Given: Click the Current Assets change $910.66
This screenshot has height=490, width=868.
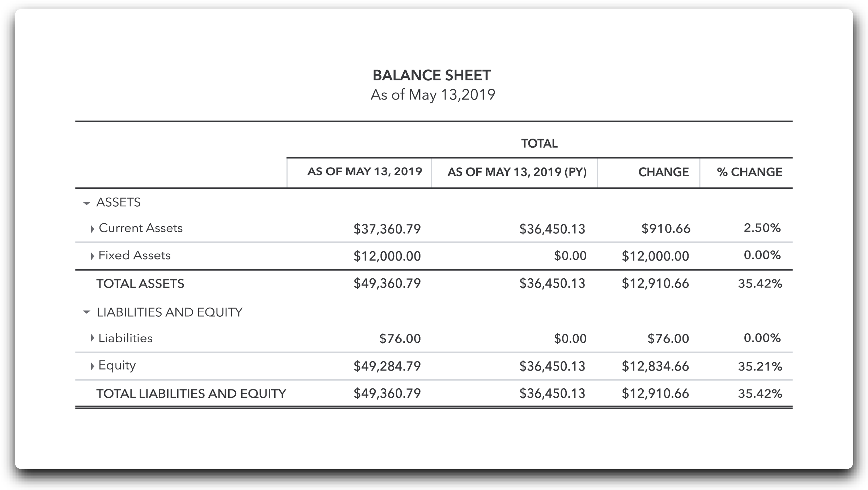Looking at the screenshot, I should [x=665, y=229].
